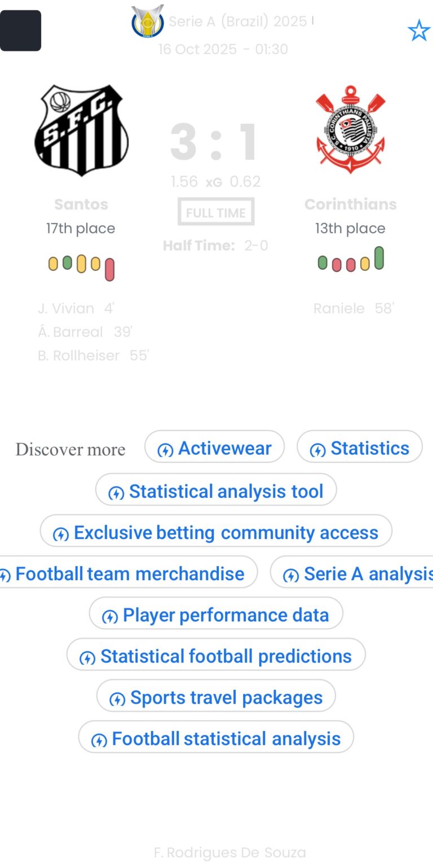
Task: Click the favorite star icon
Action: [418, 30]
